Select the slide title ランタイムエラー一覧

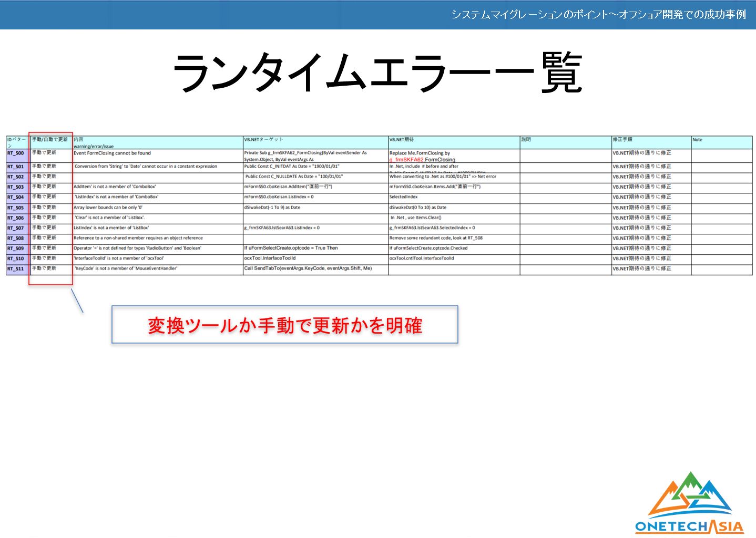coord(377,73)
